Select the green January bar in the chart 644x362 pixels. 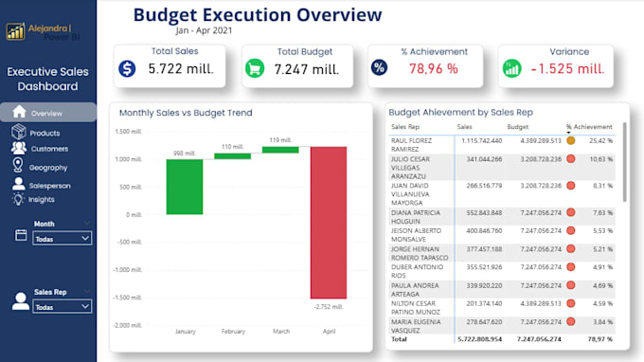click(185, 187)
